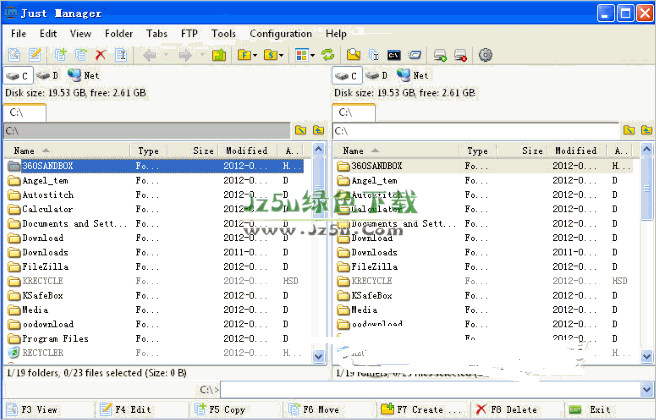
Task: Open the command prompt toolbar icon
Action: pyautogui.click(x=394, y=55)
